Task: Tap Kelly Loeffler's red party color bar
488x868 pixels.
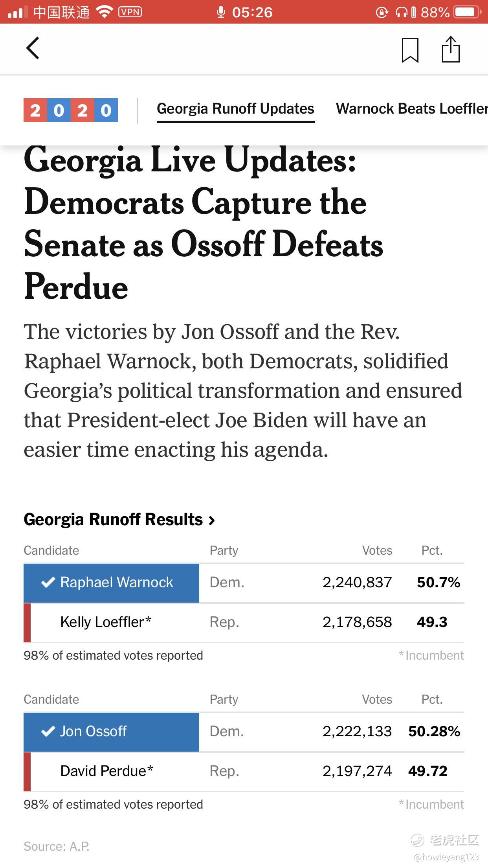Action: pyautogui.click(x=27, y=623)
